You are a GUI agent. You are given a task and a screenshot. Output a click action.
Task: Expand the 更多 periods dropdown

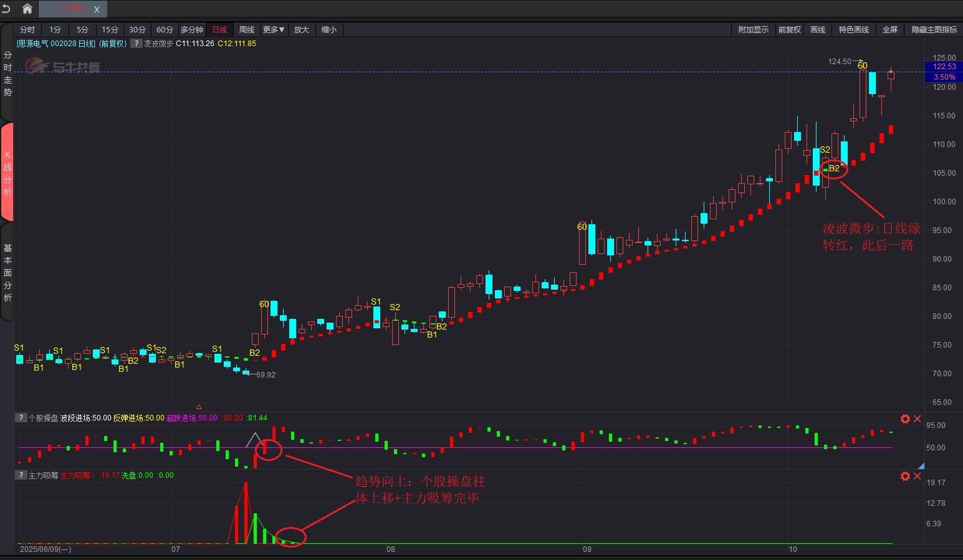pos(273,30)
